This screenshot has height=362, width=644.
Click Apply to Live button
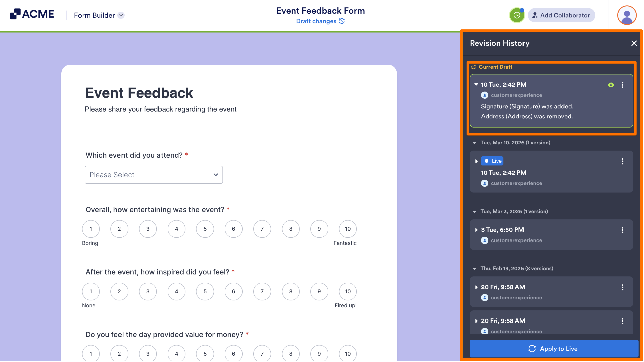(554, 349)
